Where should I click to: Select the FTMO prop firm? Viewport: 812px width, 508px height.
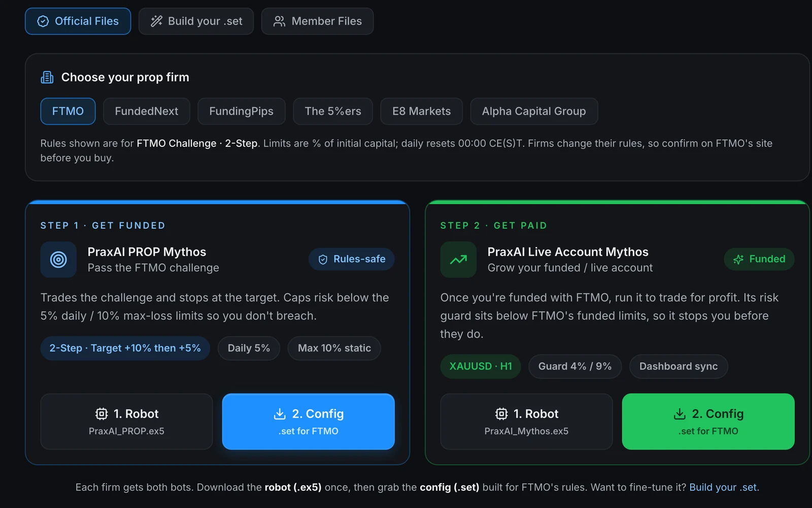click(x=68, y=111)
